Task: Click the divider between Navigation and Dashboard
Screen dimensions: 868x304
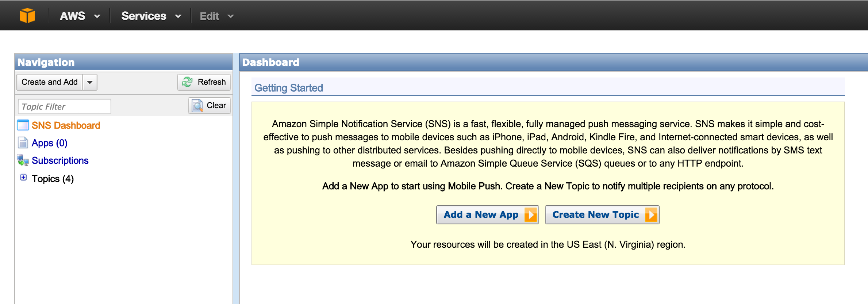Action: click(236, 179)
